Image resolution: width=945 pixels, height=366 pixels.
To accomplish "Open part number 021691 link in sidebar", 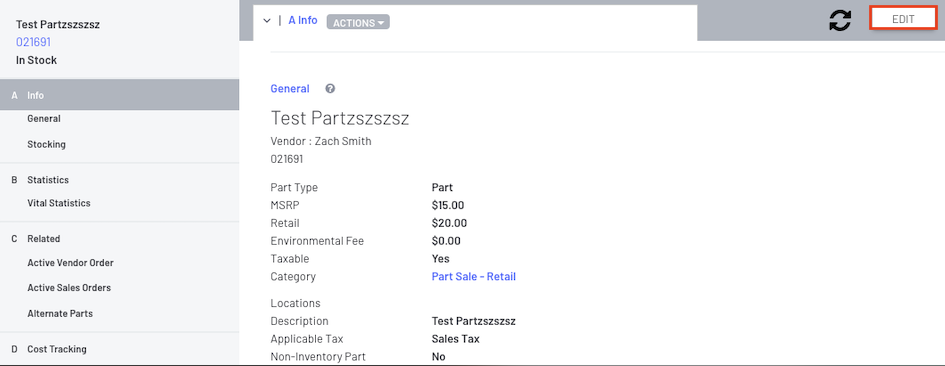I will tap(33, 42).
